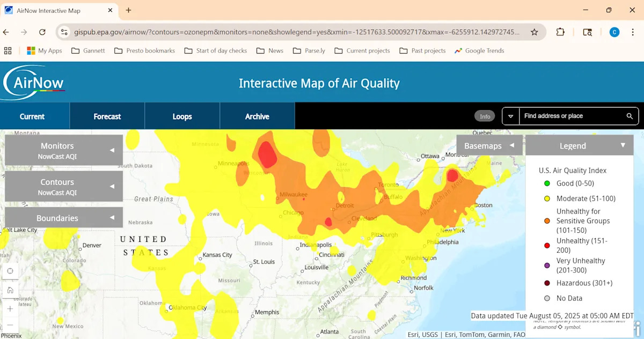This screenshot has width=644, height=339.
Task: Open the search source dropdown arrow
Action: coord(511,116)
